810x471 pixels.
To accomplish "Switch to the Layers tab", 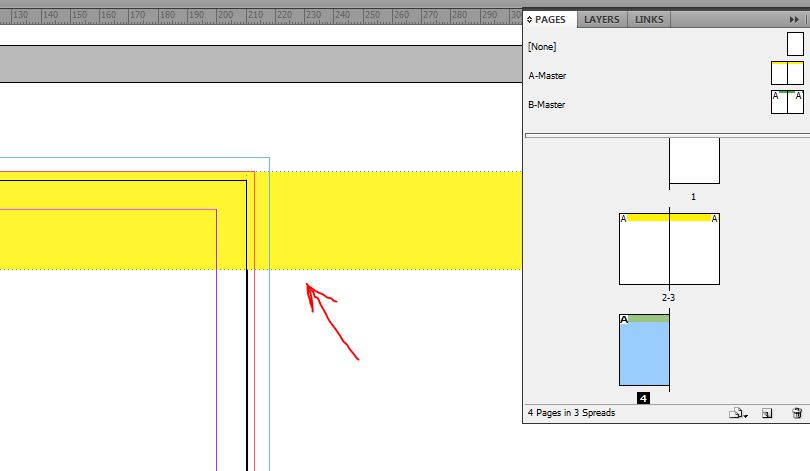I will click(601, 20).
